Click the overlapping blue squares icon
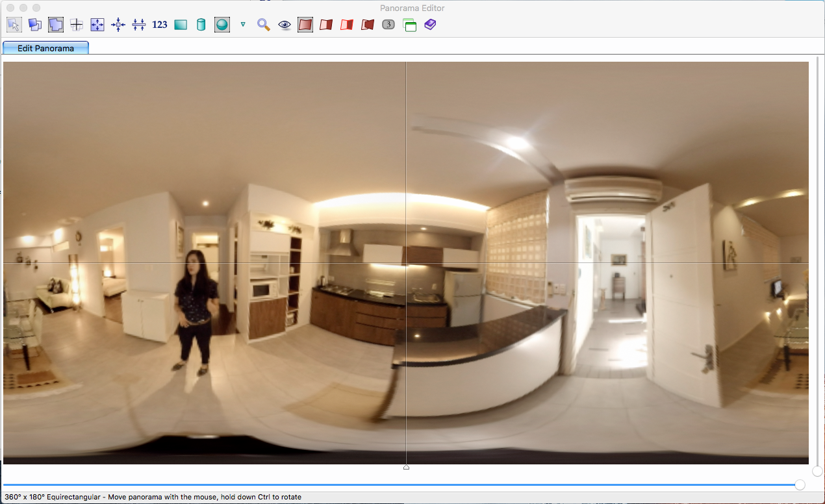 [35, 25]
